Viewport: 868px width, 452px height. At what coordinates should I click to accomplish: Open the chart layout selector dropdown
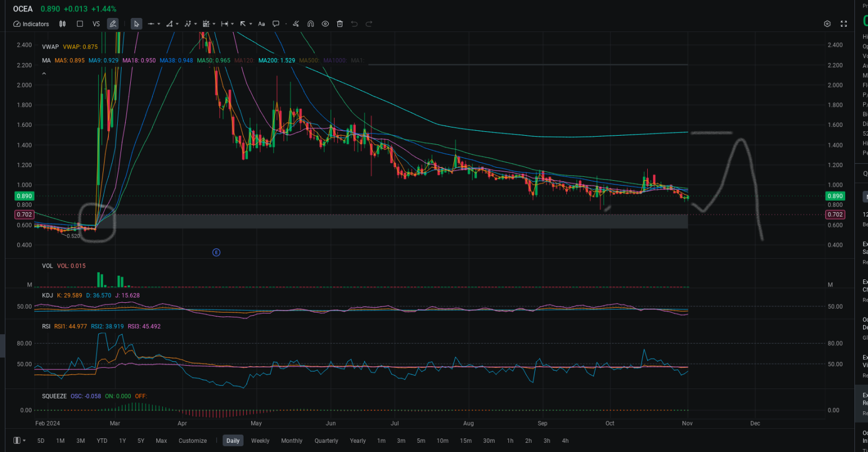tap(20, 441)
